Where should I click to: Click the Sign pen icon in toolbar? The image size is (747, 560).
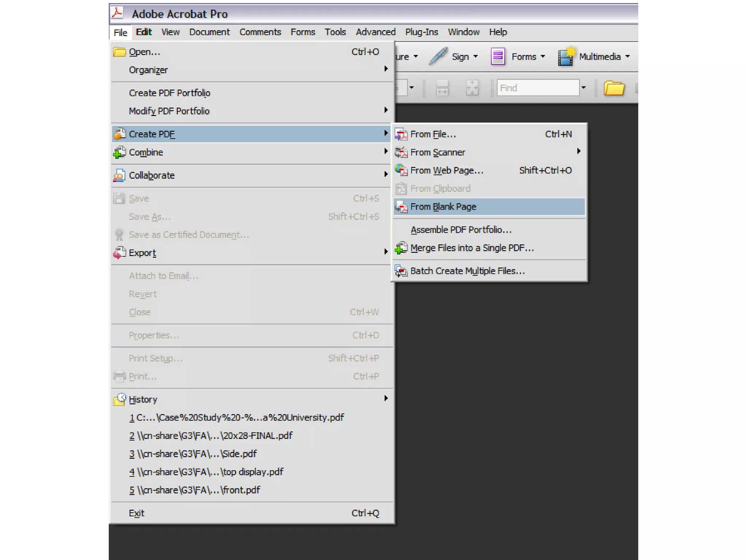(x=438, y=57)
